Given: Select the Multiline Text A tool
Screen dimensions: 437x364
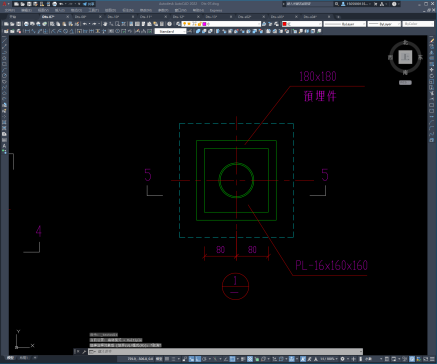Looking at the screenshot, I should (4, 146).
